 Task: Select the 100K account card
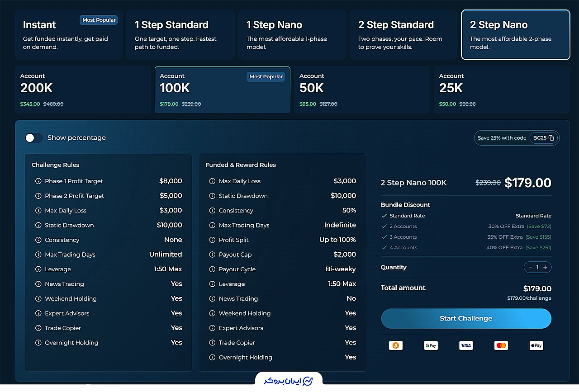click(x=223, y=90)
